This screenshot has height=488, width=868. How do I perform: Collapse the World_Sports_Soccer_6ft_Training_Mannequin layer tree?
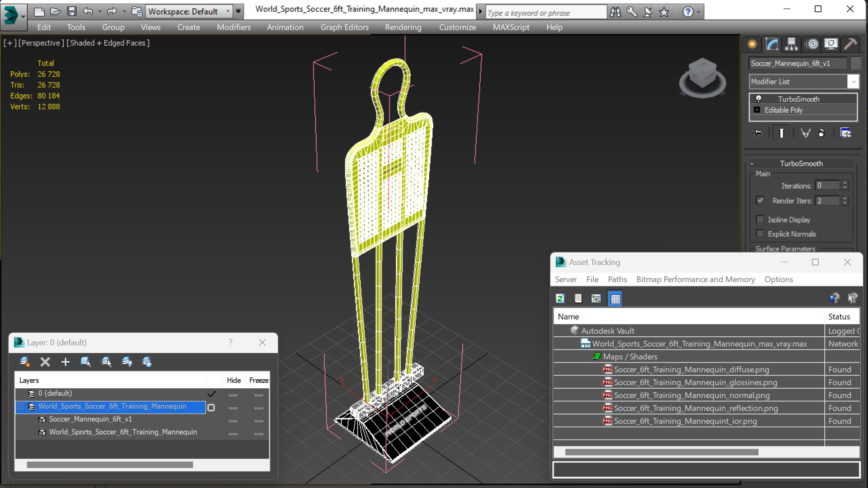pyautogui.click(x=20, y=407)
